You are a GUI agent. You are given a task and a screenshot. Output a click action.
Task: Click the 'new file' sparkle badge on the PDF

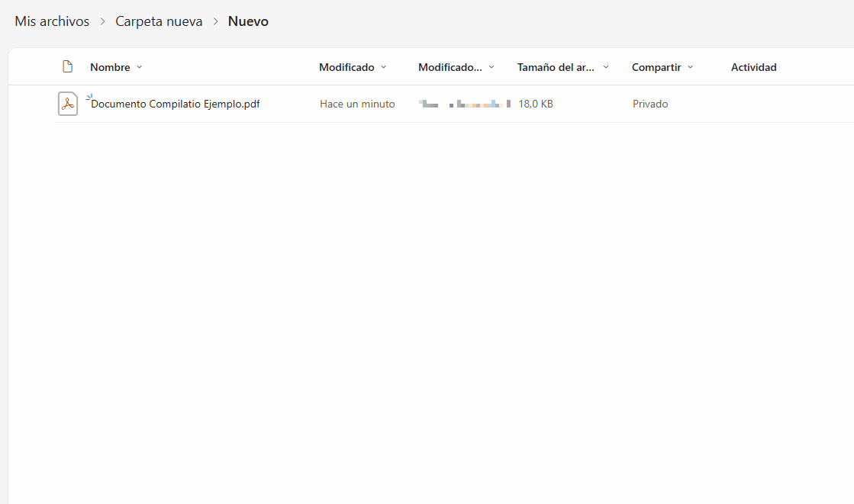click(x=88, y=98)
